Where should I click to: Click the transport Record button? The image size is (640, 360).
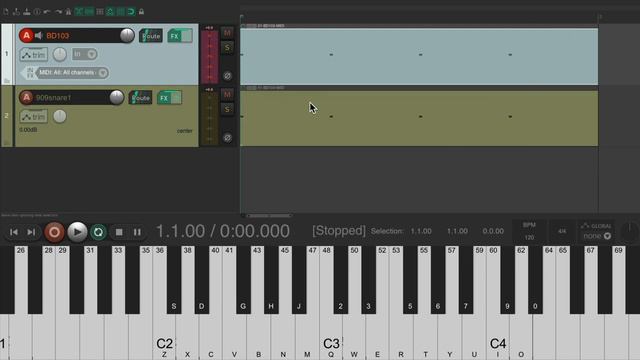[x=54, y=232]
